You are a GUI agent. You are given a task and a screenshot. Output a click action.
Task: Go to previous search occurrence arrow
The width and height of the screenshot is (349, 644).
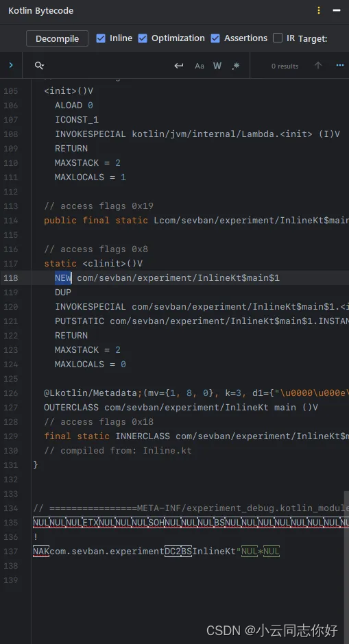(x=317, y=66)
